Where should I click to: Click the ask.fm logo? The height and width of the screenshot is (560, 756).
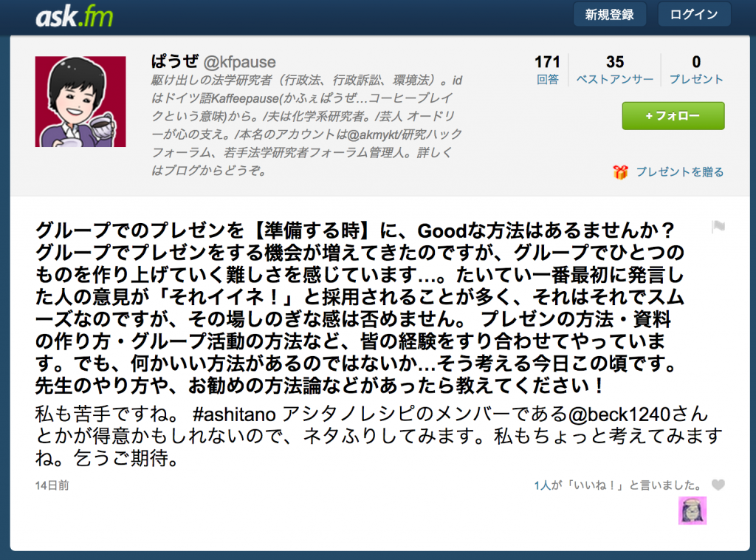(x=75, y=17)
